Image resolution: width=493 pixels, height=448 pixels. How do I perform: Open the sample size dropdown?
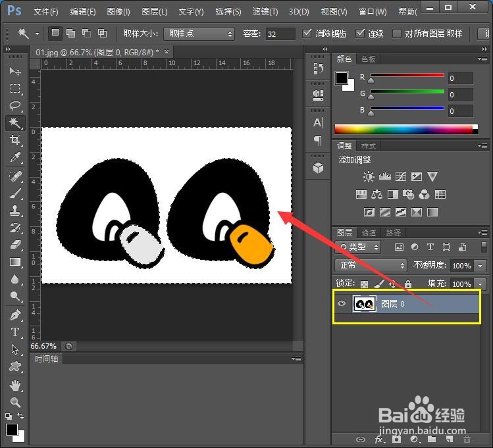(199, 34)
